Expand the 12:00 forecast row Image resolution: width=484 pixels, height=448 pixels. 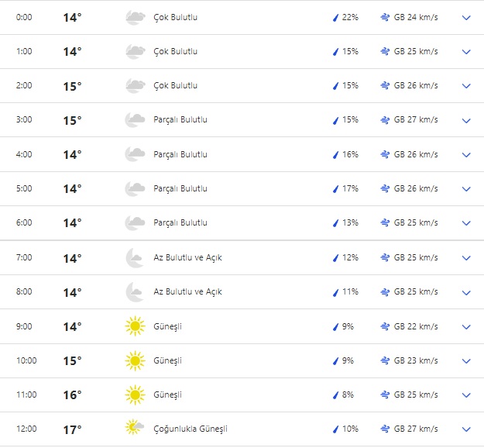[x=466, y=429]
